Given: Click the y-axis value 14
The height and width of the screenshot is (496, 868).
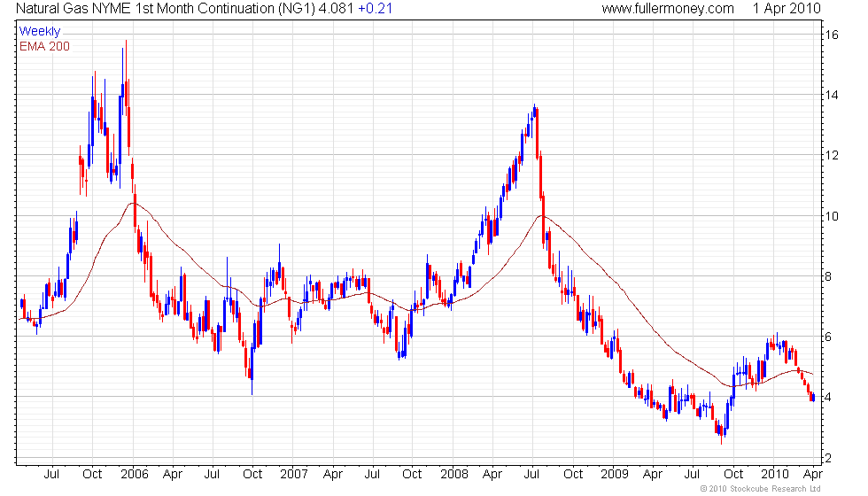Looking at the screenshot, I should coord(832,96).
